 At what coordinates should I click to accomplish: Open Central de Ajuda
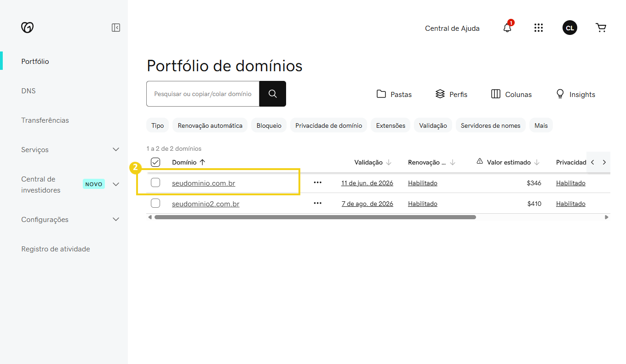point(452,28)
